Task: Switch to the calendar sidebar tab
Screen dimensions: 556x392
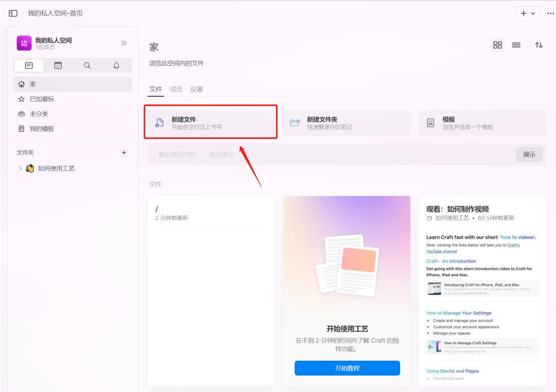Action: point(58,65)
